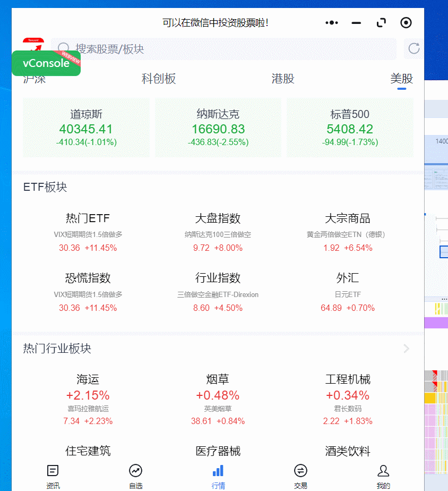The width and height of the screenshot is (448, 491).
Task: Open the 行业指数 category
Action: point(218,292)
